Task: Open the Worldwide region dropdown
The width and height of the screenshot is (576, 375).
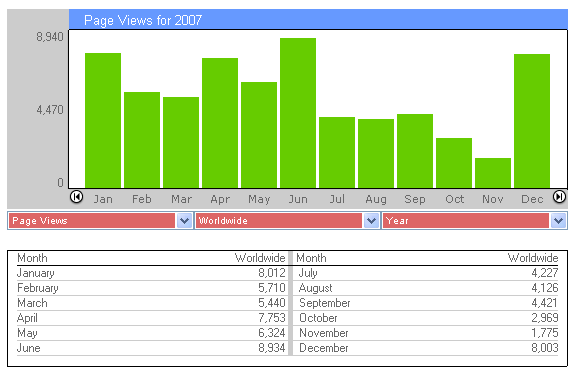Action: 287,221
